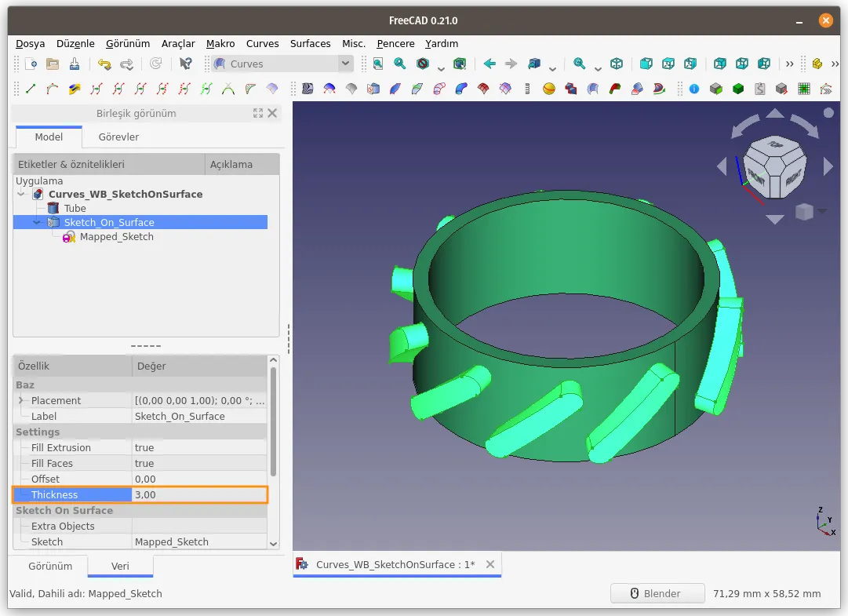Select the Model tab
The width and height of the screenshot is (848, 616).
click(x=49, y=137)
